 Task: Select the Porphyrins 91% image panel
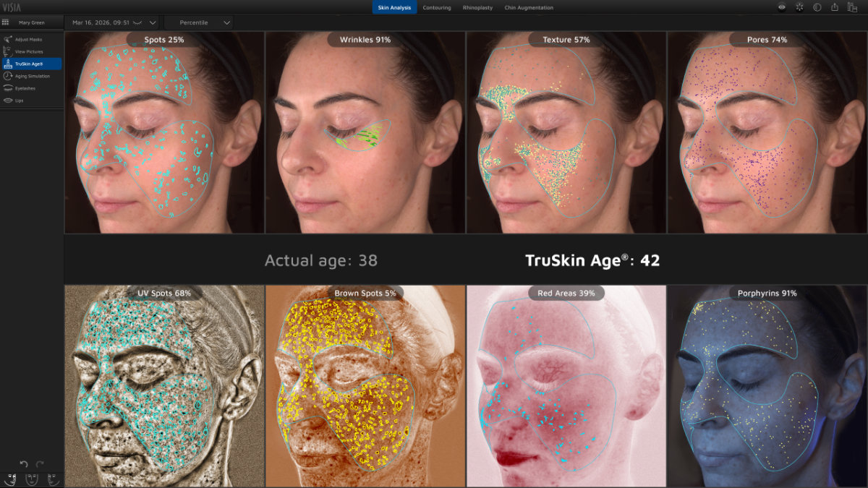pyautogui.click(x=767, y=386)
